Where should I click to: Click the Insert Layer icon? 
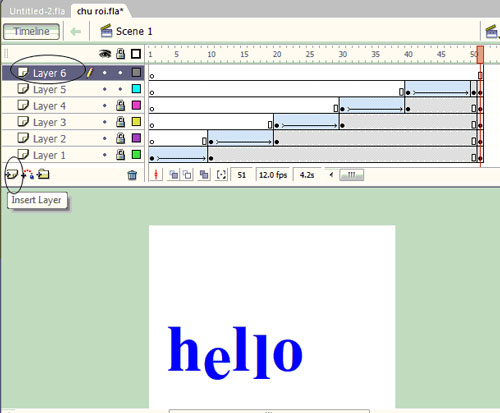[x=12, y=174]
